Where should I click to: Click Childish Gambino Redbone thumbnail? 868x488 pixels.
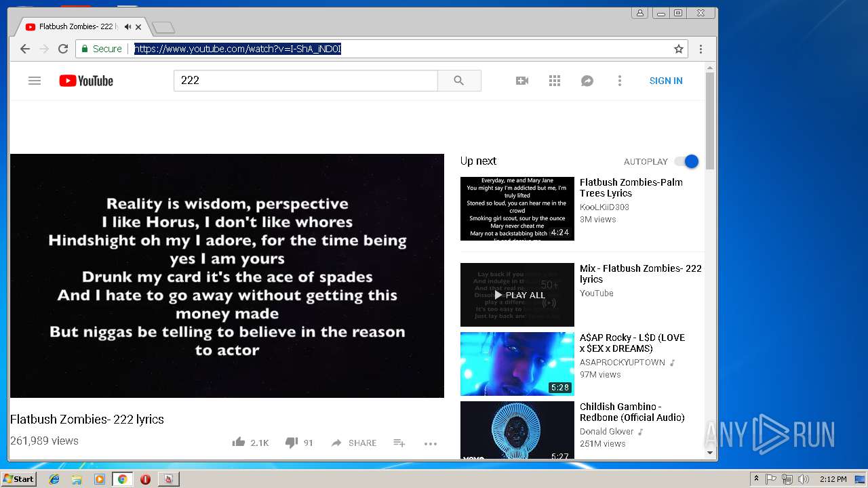[517, 430]
